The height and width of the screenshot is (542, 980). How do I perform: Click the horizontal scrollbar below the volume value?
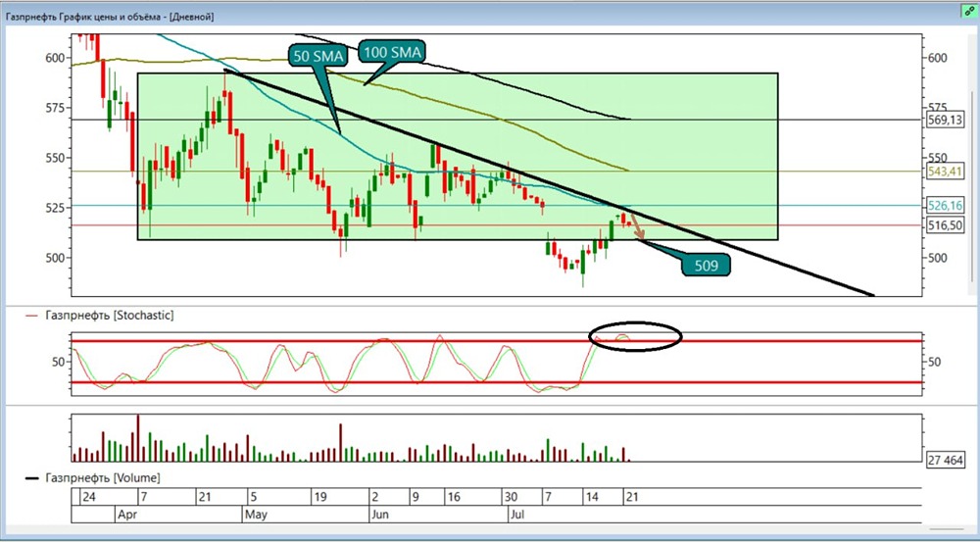point(947,531)
